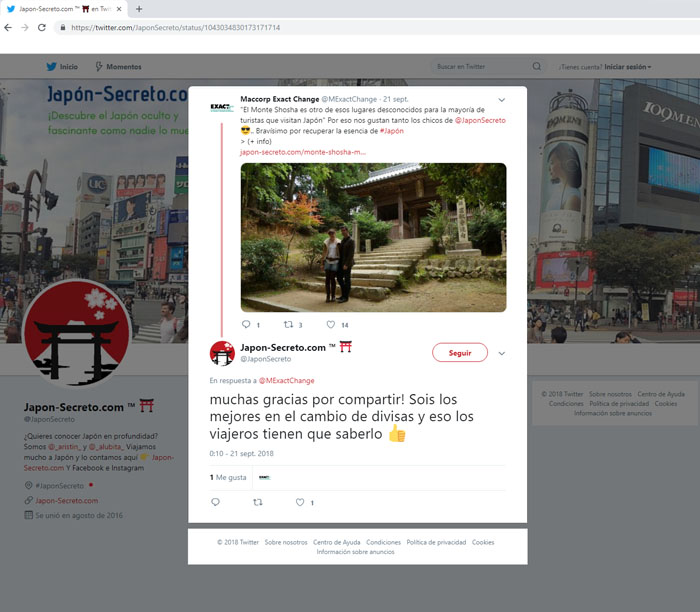
Task: Open Sobre nosotros in right sidebar
Action: [610, 394]
